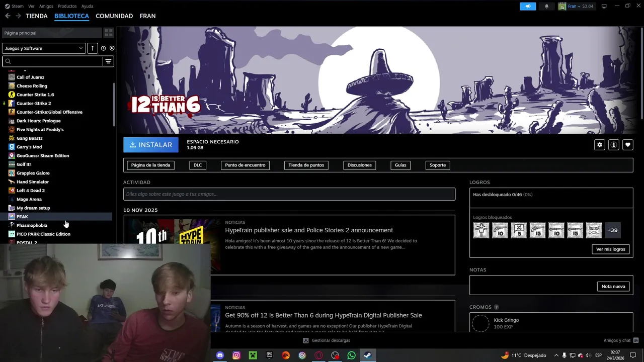Go back with the left arrow
Screen dimensions: 644x362
(x=8, y=16)
